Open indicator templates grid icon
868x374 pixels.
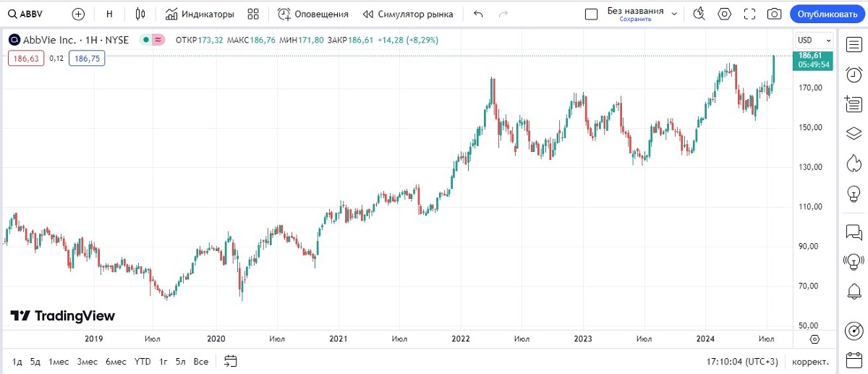coord(252,14)
